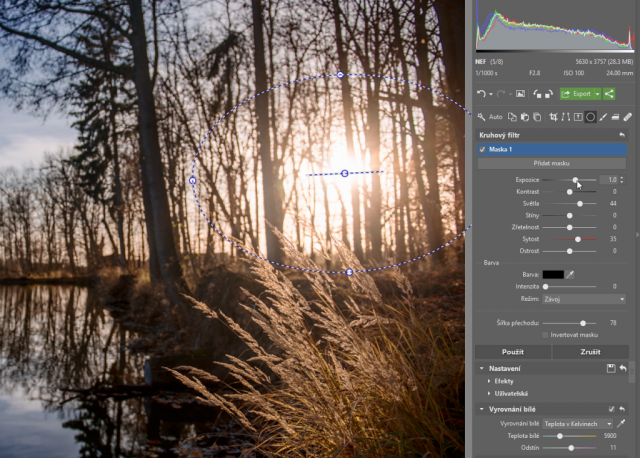Adjust the Odstín slider

pos(571,448)
